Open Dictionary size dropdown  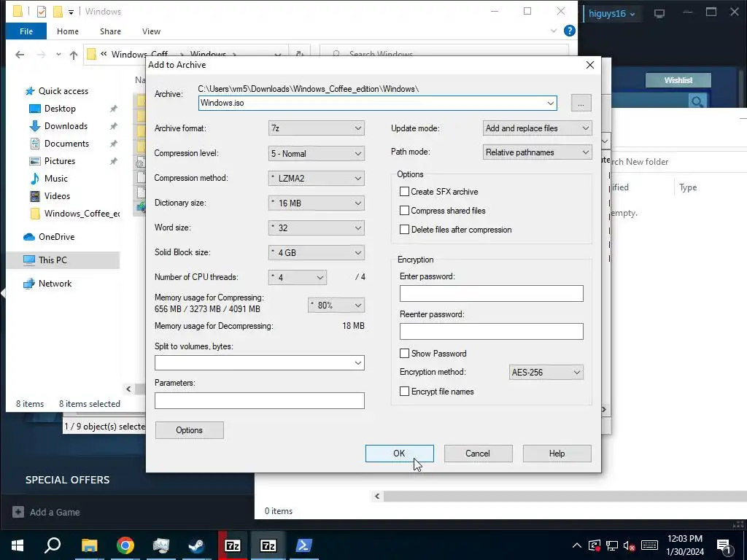[x=317, y=203]
